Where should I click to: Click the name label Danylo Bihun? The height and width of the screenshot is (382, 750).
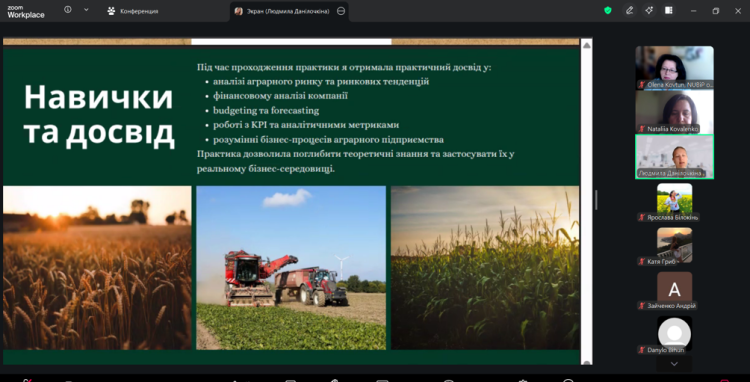[666, 350]
